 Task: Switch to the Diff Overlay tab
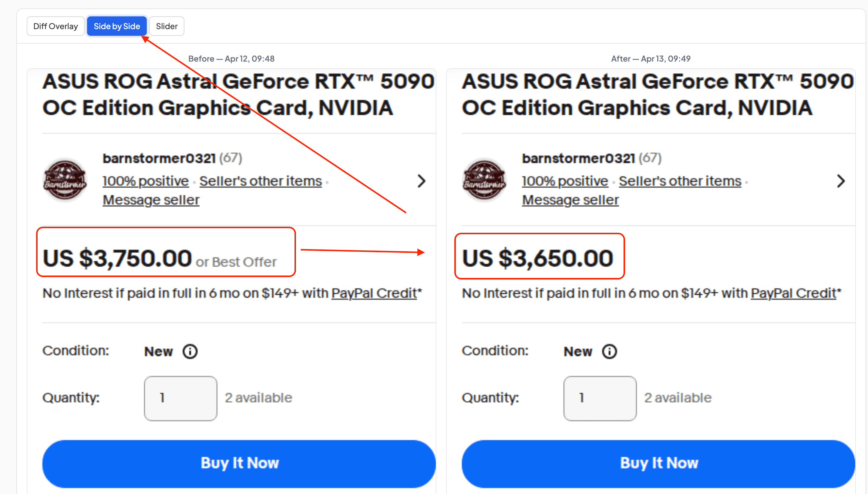click(x=55, y=26)
